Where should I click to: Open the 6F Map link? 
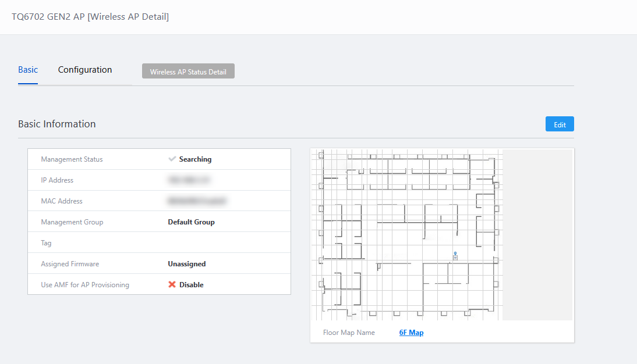pyautogui.click(x=411, y=333)
